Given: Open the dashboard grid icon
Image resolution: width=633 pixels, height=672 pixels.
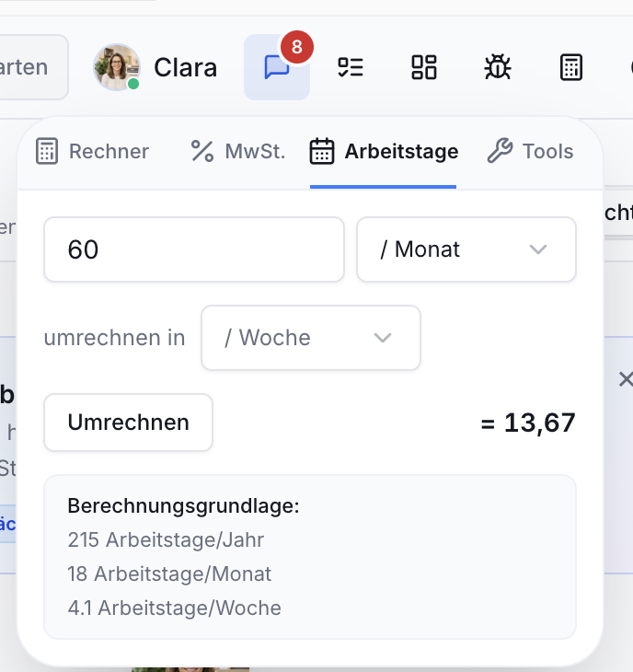Looking at the screenshot, I should pos(424,67).
